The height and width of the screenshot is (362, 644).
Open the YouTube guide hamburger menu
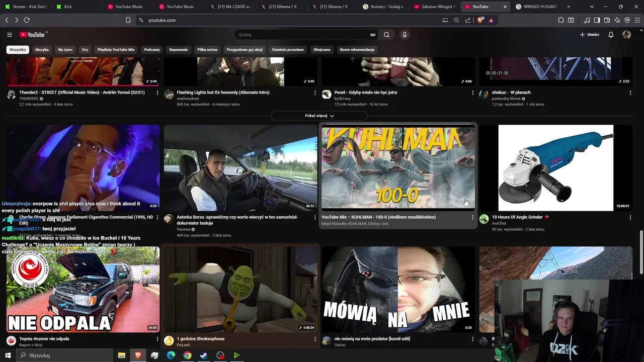point(10,35)
